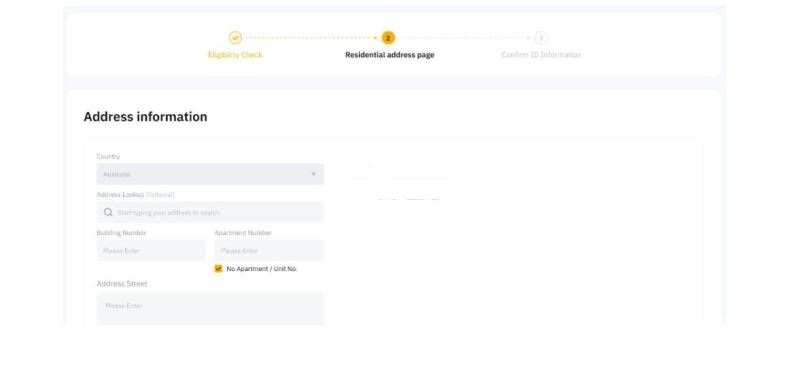Click the Building Number field label
Image resolution: width=800 pixels, height=379 pixels.
click(121, 233)
